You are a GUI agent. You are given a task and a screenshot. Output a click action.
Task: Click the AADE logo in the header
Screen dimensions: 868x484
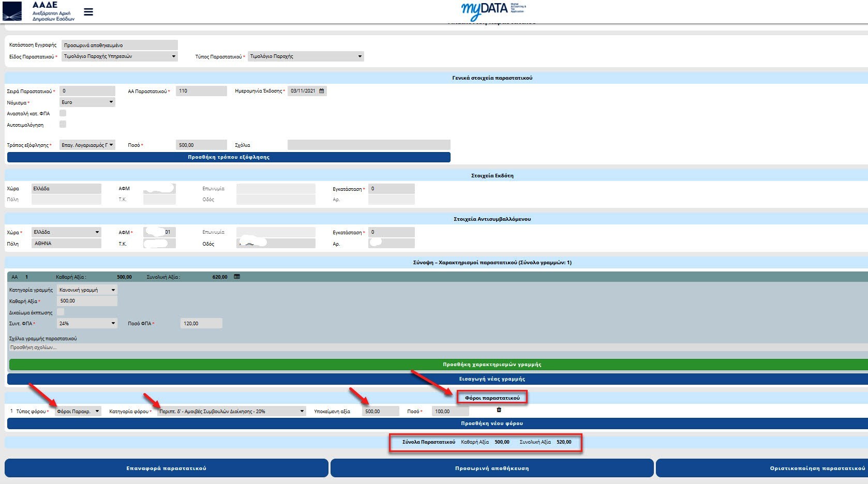[x=38, y=11]
